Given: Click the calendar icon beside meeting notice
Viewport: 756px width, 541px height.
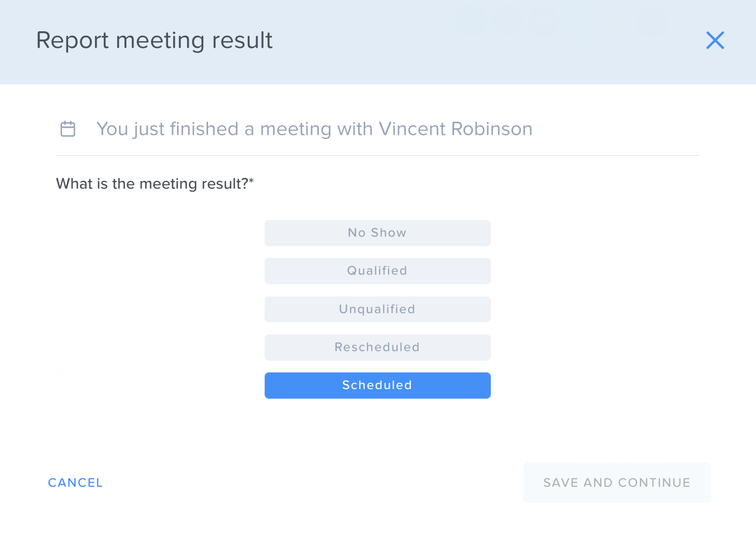Looking at the screenshot, I should [x=68, y=129].
